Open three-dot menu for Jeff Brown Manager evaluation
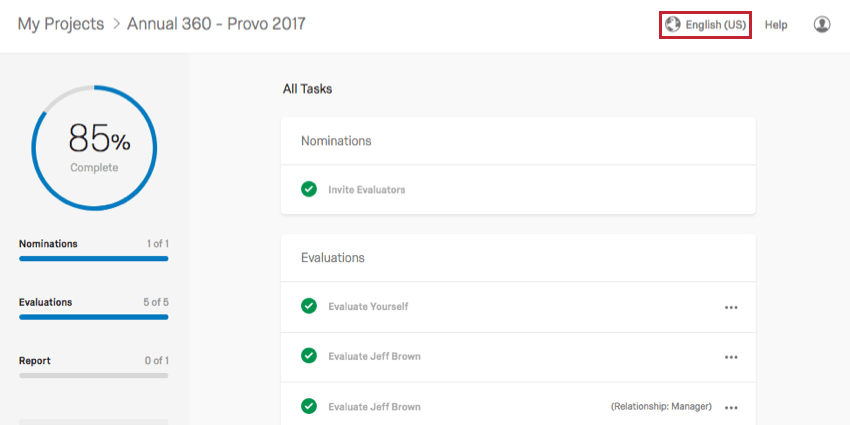Screen dimensions: 850x425 point(731,408)
